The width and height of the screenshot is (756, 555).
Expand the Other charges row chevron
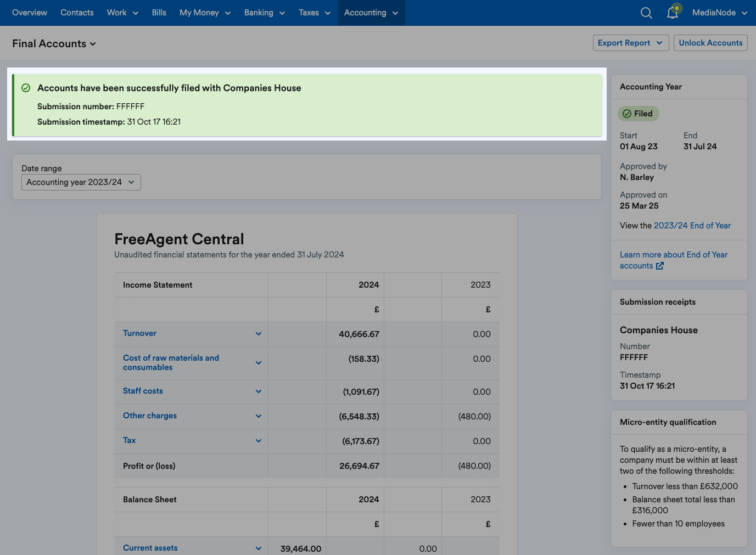pyautogui.click(x=259, y=416)
